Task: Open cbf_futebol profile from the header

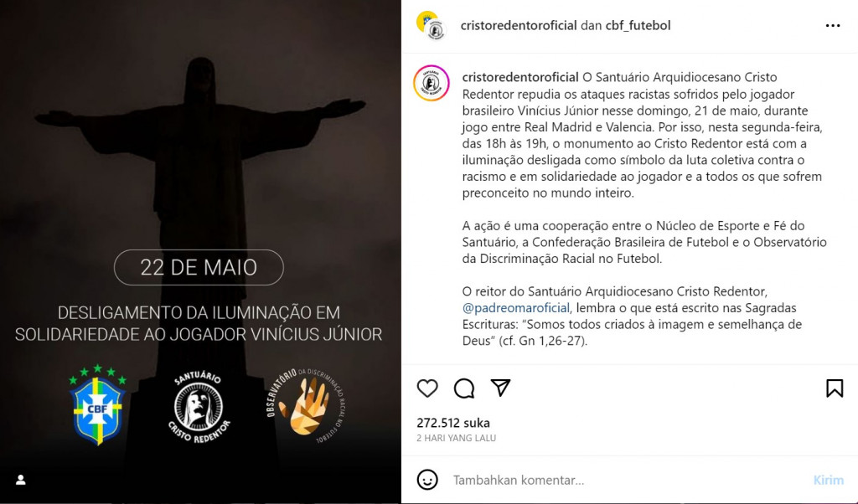Action: click(638, 25)
